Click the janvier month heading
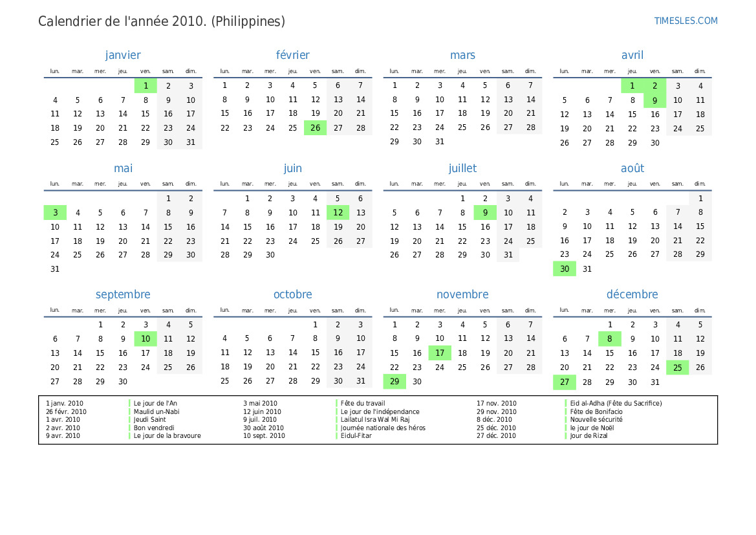Image resolution: width=756 pixels, height=535 pixels. click(123, 55)
